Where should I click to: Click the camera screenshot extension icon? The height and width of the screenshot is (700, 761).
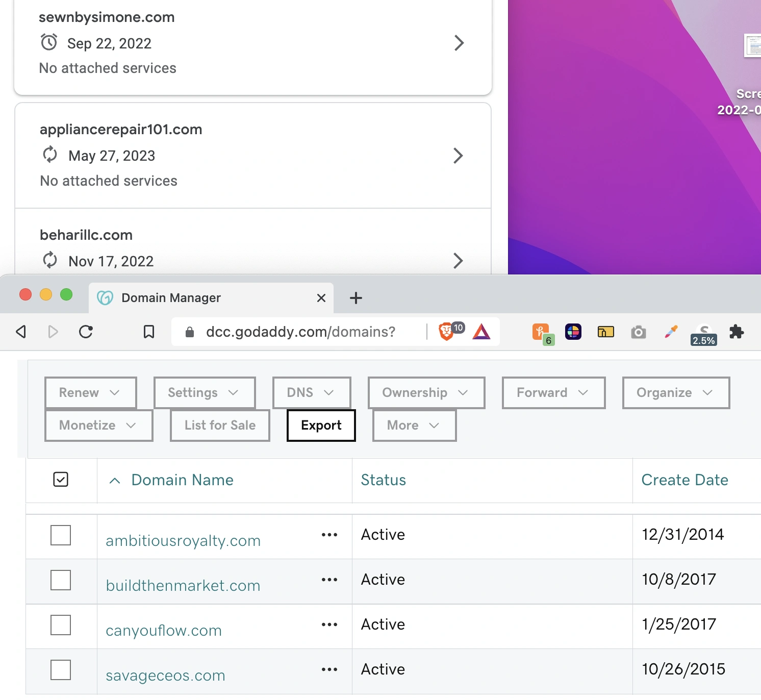click(x=638, y=333)
